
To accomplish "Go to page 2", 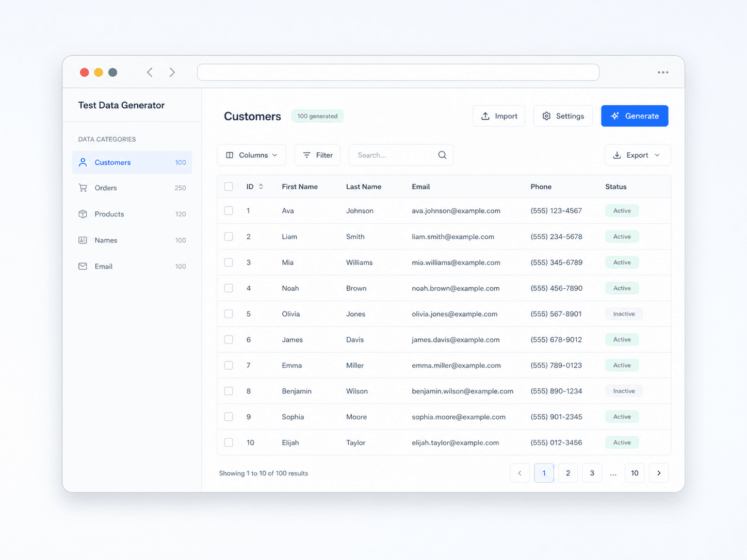I will click(x=568, y=473).
